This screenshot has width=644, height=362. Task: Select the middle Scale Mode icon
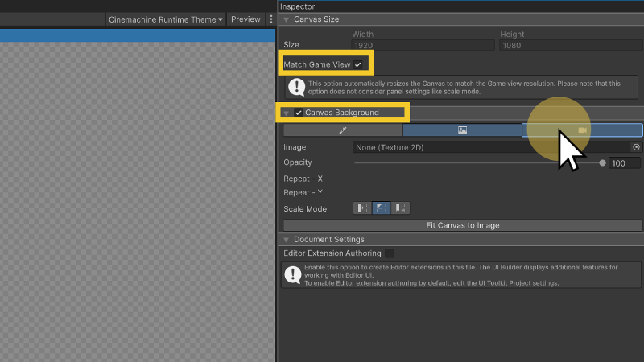click(381, 208)
